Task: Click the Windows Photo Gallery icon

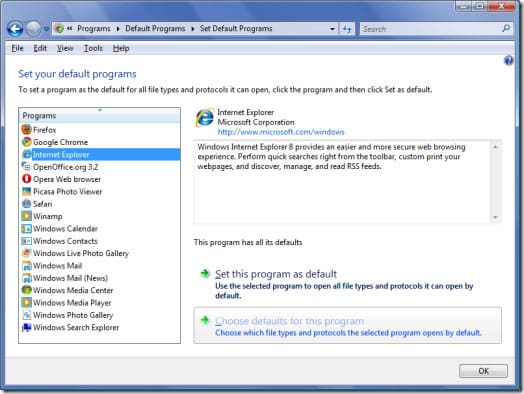Action: point(26,315)
